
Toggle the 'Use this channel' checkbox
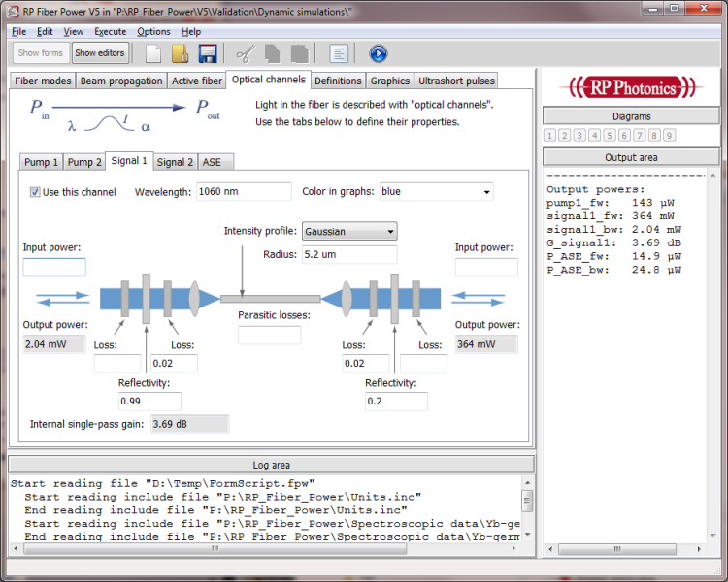36,192
